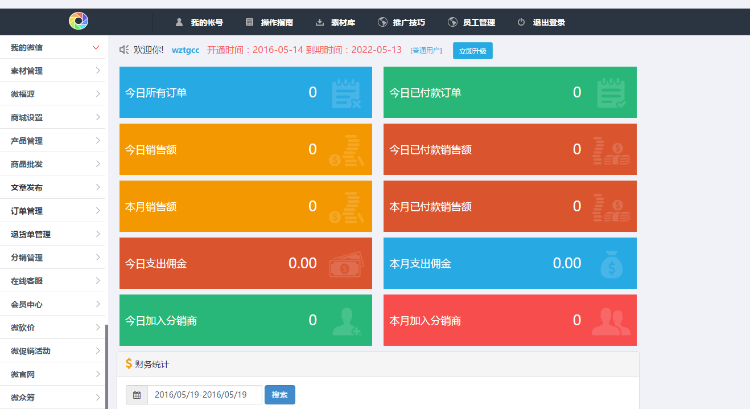Click the calendar icon by the date field
Viewport: 750px width, 409px height.
click(x=137, y=395)
